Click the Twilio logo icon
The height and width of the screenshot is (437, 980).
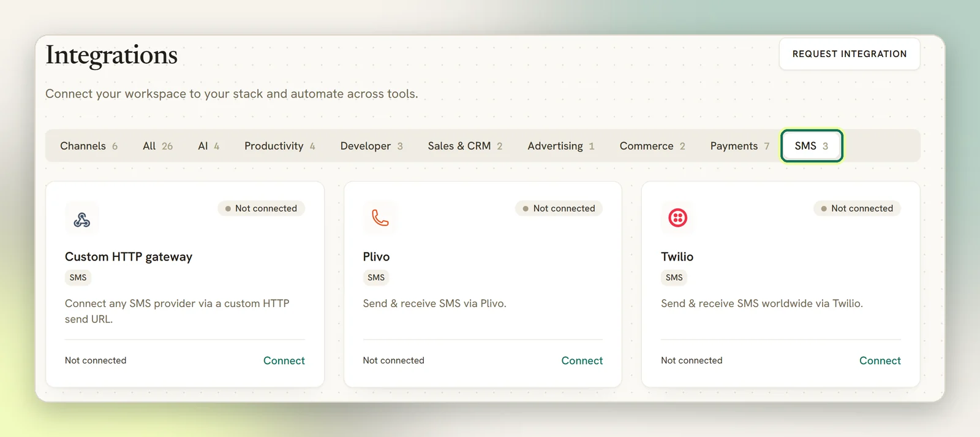678,218
